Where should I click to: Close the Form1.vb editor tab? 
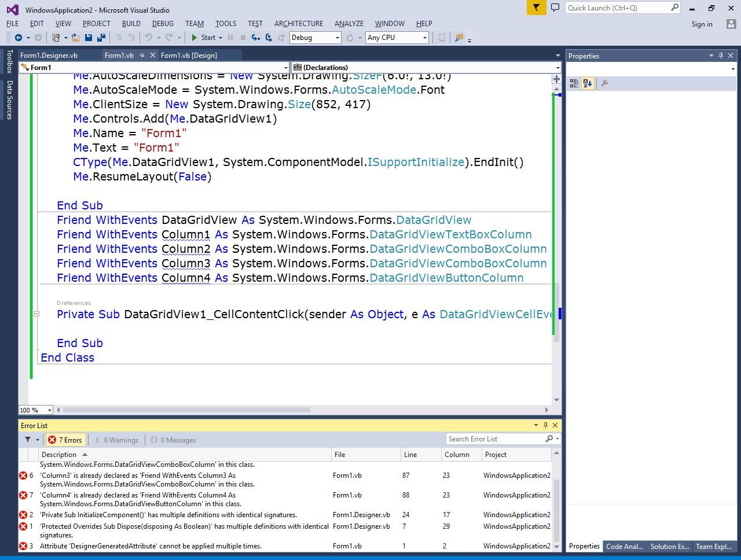153,55
